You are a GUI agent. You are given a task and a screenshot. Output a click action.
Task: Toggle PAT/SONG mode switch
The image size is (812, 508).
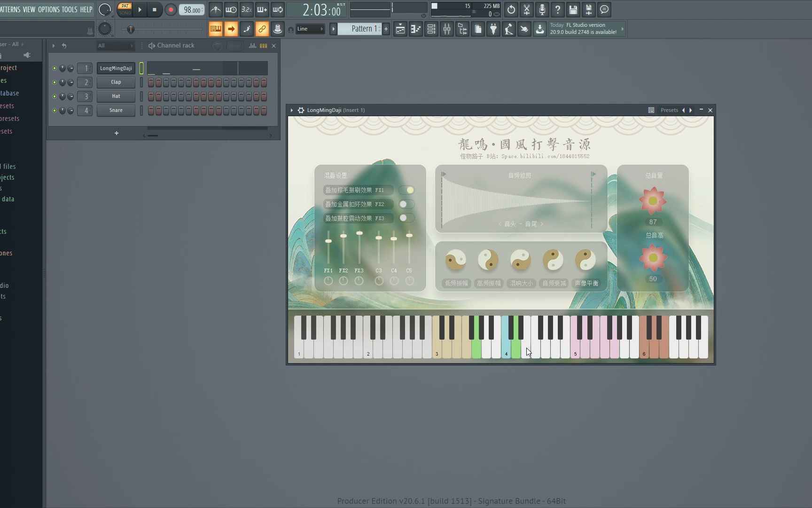(x=125, y=9)
